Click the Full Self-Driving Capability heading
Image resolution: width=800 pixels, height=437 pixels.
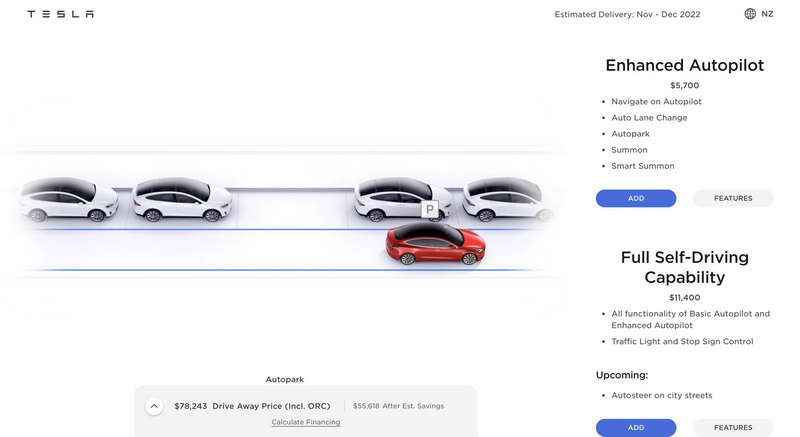[x=685, y=267]
